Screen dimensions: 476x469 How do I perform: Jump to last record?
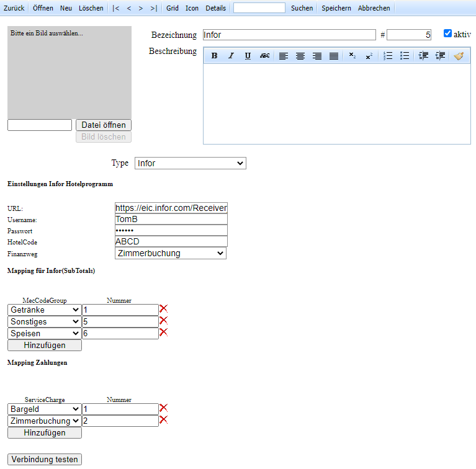(x=154, y=8)
